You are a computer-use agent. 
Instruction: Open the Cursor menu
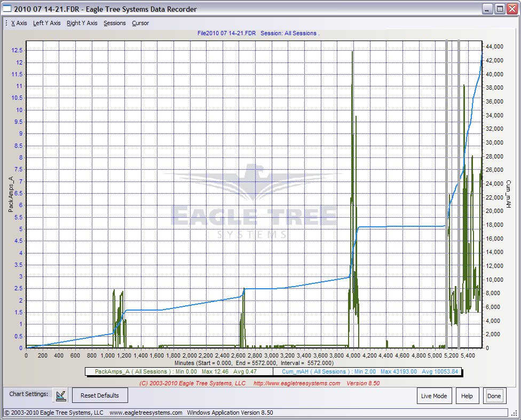tap(140, 23)
